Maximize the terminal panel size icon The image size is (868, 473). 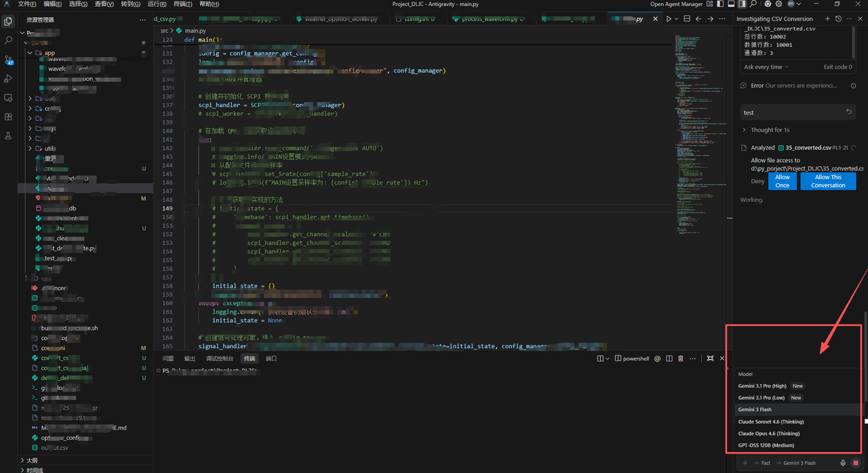coord(710,358)
